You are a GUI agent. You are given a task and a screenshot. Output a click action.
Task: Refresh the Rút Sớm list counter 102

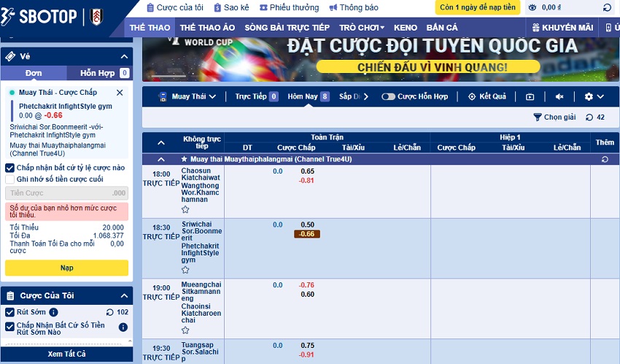point(109,312)
